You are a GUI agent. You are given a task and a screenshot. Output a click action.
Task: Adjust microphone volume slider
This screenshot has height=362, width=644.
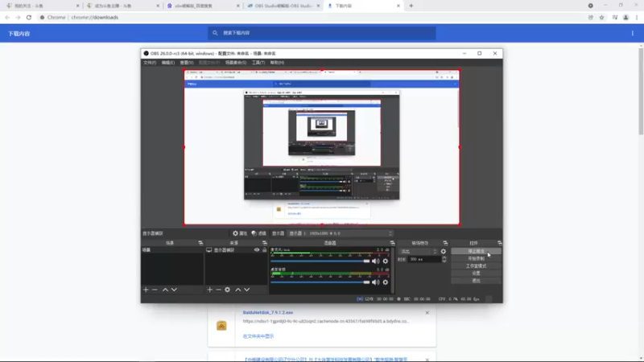click(320, 261)
